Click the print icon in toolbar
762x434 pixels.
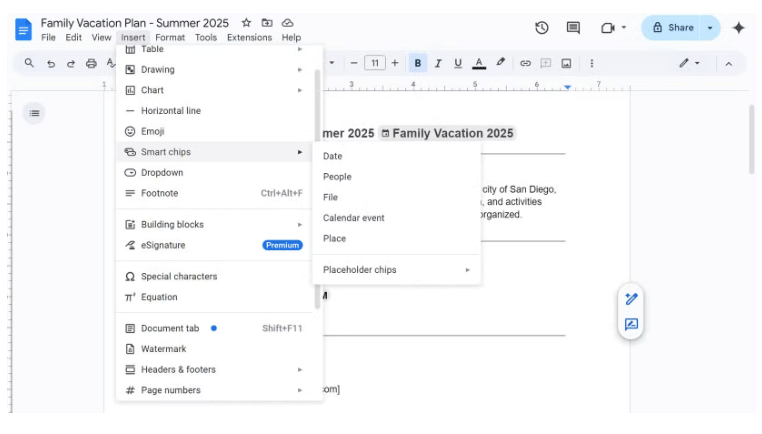[x=91, y=63]
